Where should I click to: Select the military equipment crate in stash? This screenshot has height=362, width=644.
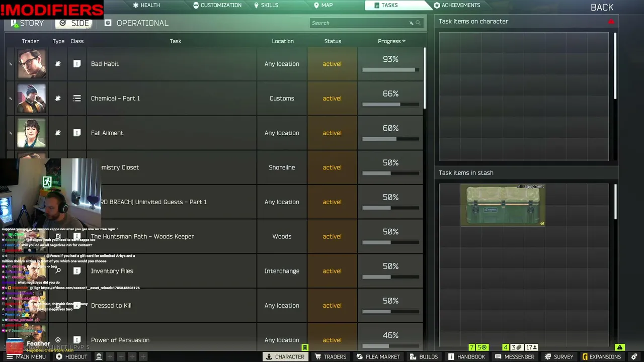pyautogui.click(x=503, y=205)
